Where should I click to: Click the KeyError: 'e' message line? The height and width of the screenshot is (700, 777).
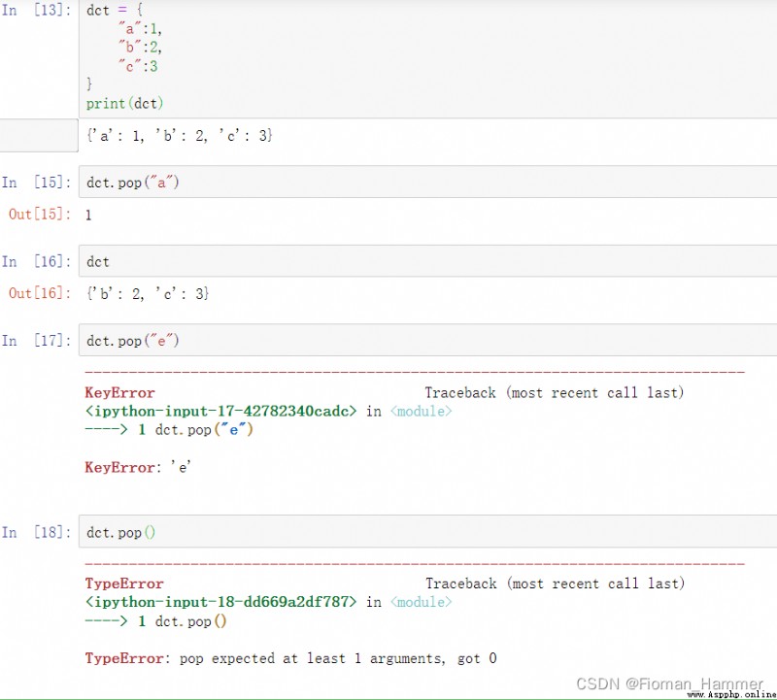click(138, 467)
